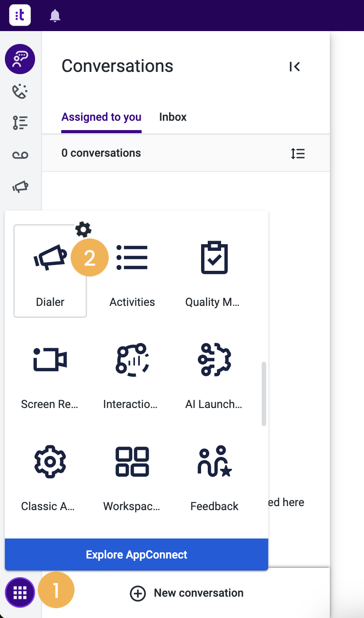Select the Assigned to you tab
Screen dimensions: 364x618
101,117
